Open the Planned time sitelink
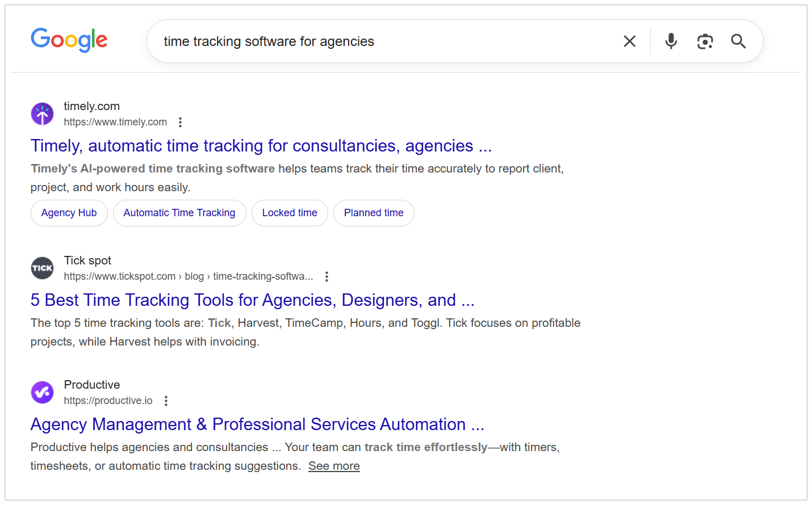This screenshot has height=505, width=812. (374, 213)
